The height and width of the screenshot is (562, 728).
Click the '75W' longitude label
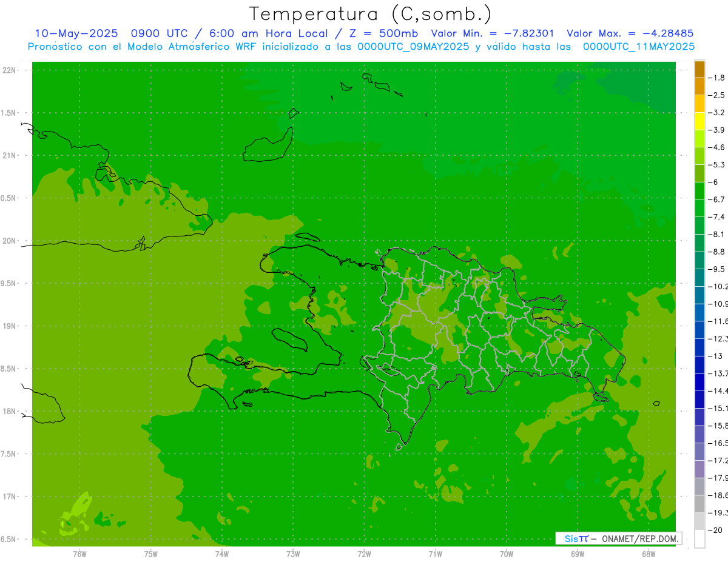click(x=151, y=554)
